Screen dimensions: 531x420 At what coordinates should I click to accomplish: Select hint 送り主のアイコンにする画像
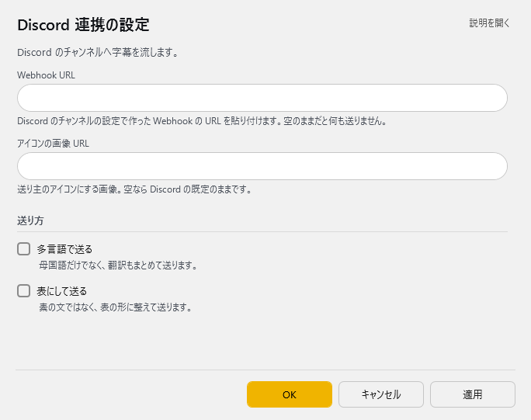68,189
